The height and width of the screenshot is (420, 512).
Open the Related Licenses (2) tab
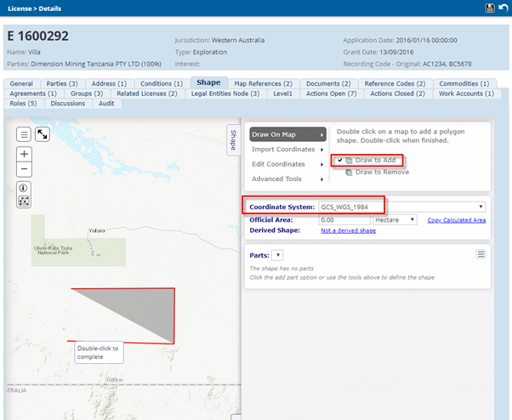[147, 94]
